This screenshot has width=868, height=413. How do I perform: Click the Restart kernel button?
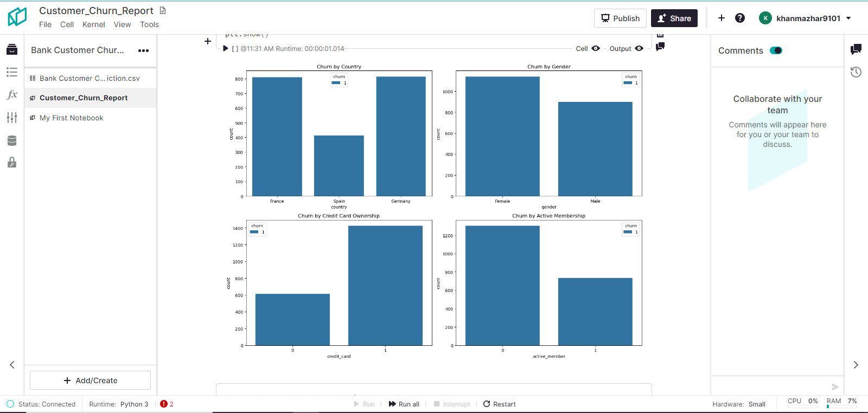click(500, 404)
